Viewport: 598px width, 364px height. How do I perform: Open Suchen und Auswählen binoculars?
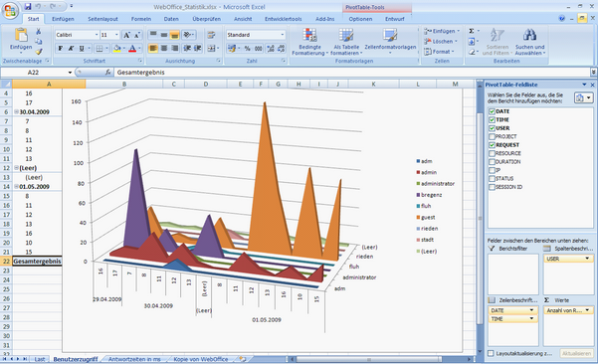[529, 42]
